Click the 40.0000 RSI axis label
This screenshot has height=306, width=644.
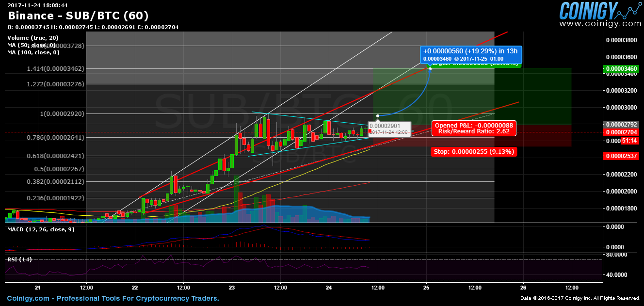pyautogui.click(x=618, y=274)
